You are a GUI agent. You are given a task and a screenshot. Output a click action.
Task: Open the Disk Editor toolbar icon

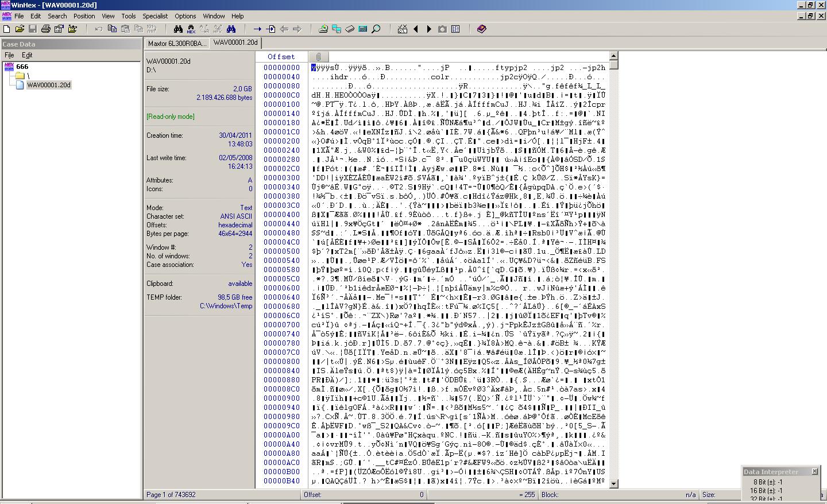point(323,29)
